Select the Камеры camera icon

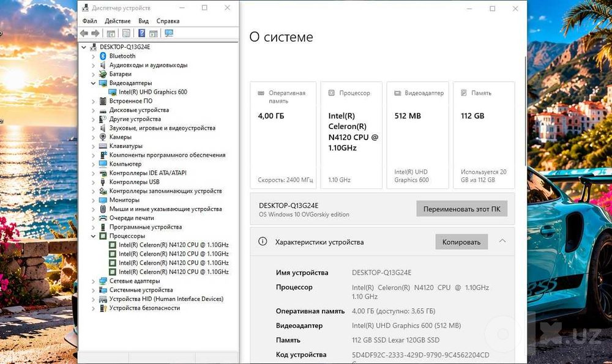point(103,137)
